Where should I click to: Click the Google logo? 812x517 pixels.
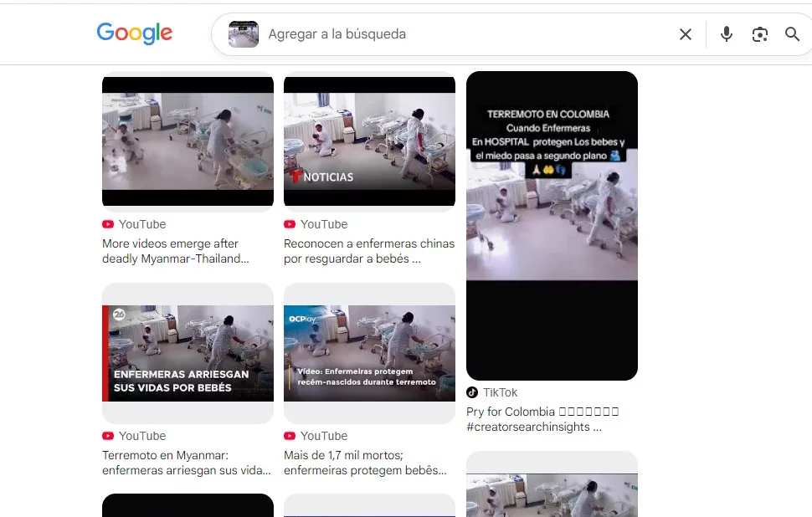pyautogui.click(x=135, y=33)
